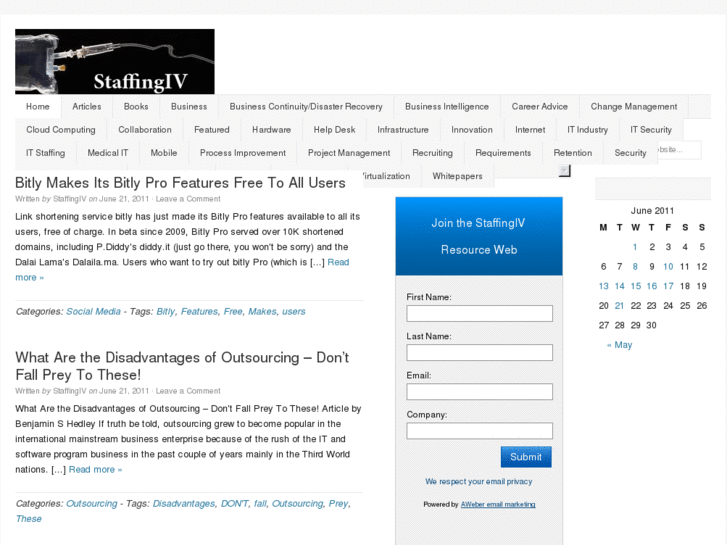Image resolution: width=727 pixels, height=545 pixels.
Task: Open We respect your email privacy link
Action: point(478,481)
